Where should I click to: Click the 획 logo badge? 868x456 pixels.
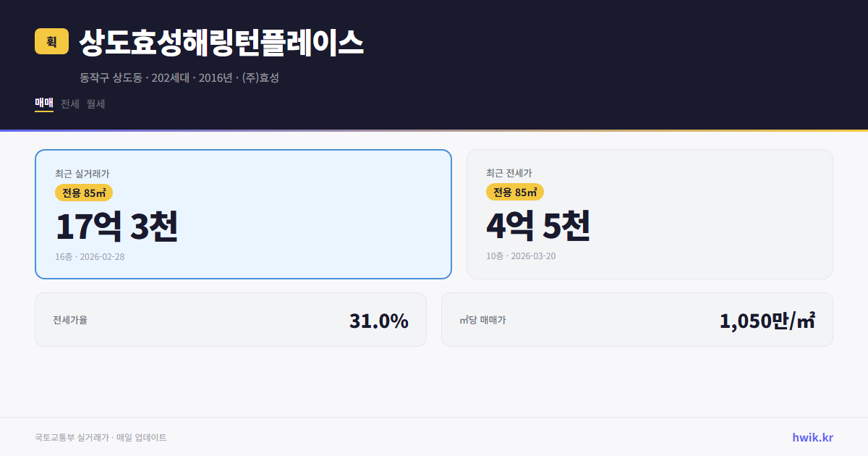click(x=49, y=41)
